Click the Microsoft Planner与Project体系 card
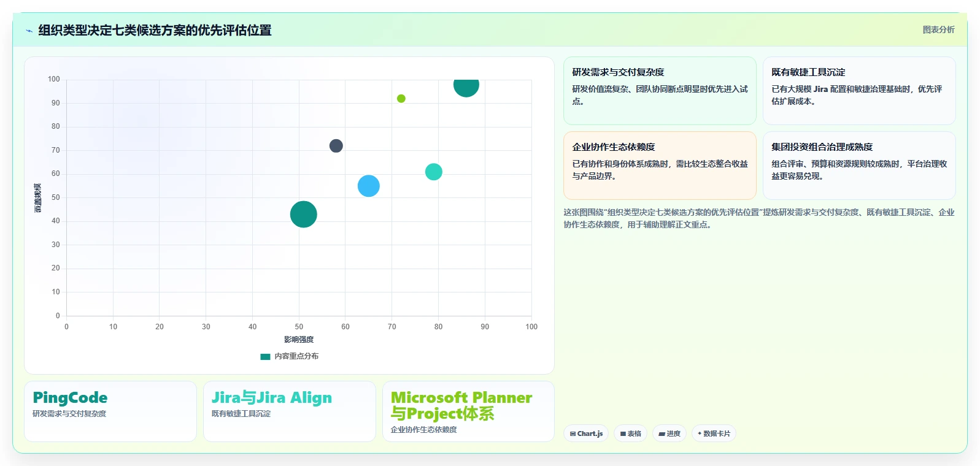This screenshot has width=980, height=466. pos(468,411)
